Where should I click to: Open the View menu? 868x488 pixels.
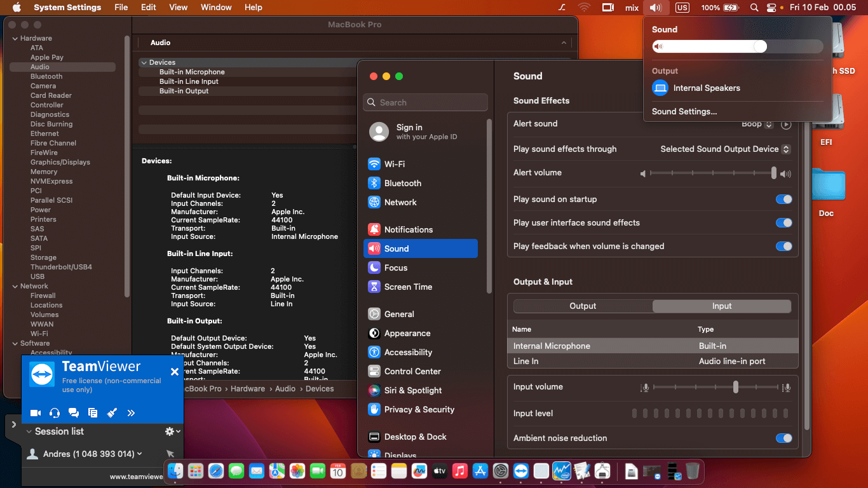179,8
